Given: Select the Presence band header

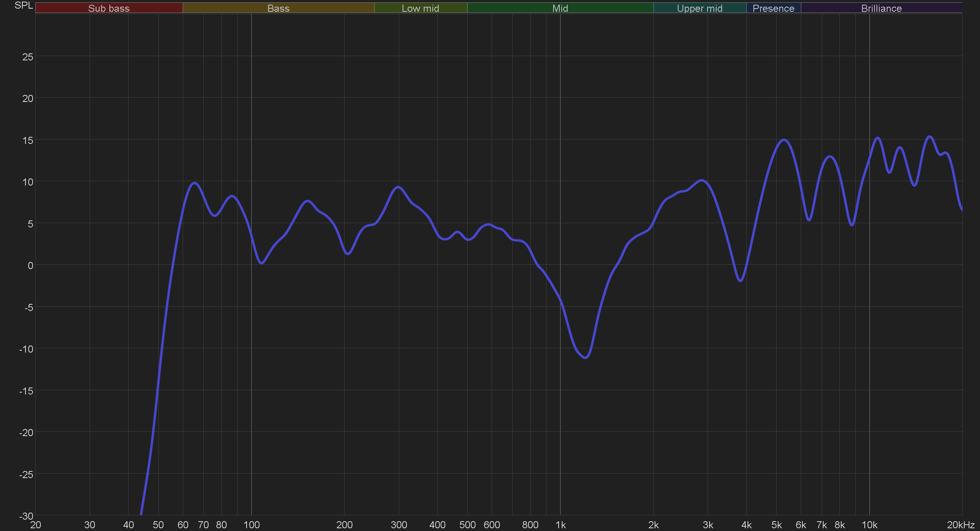Looking at the screenshot, I should [773, 8].
